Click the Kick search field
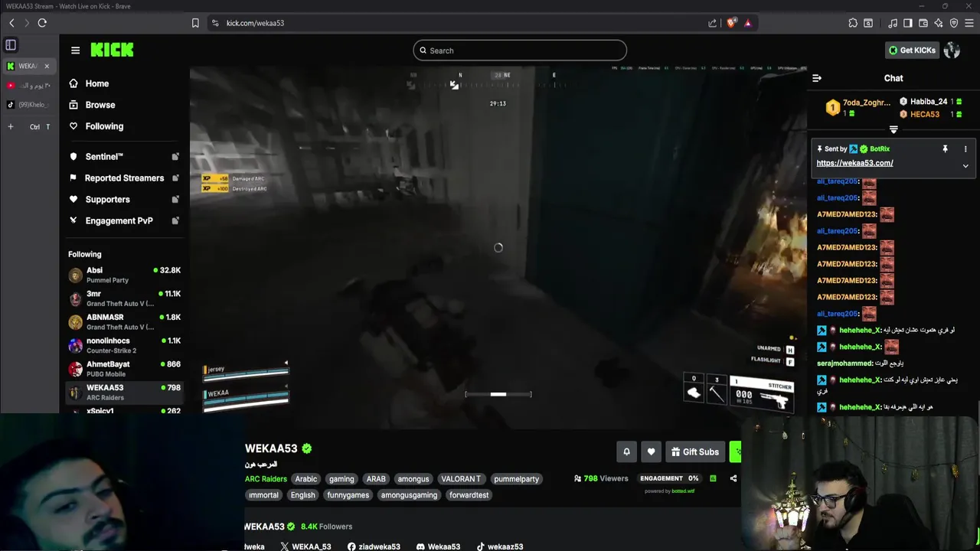980x551 pixels. (x=520, y=51)
